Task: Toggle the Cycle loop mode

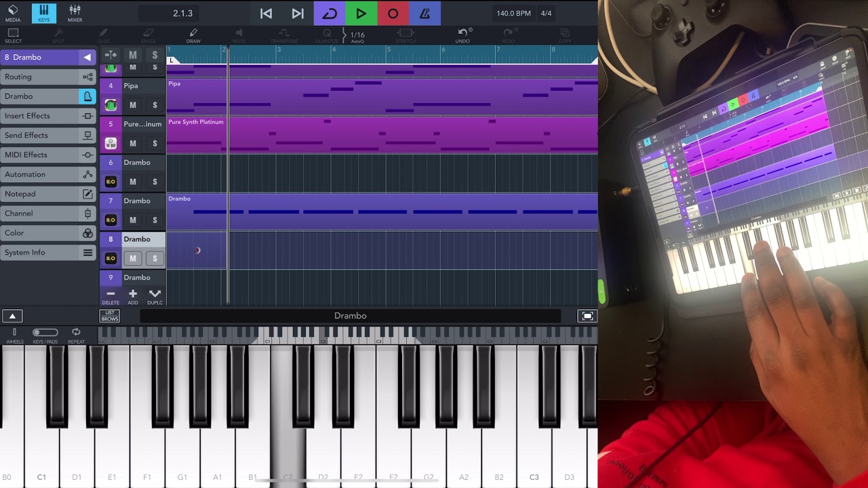Action: (x=330, y=14)
